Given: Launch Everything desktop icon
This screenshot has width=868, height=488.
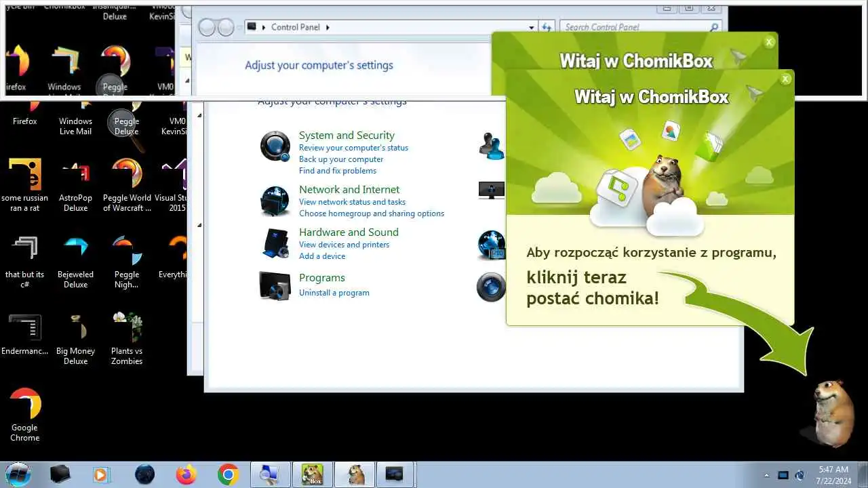Looking at the screenshot, I should point(173,258).
